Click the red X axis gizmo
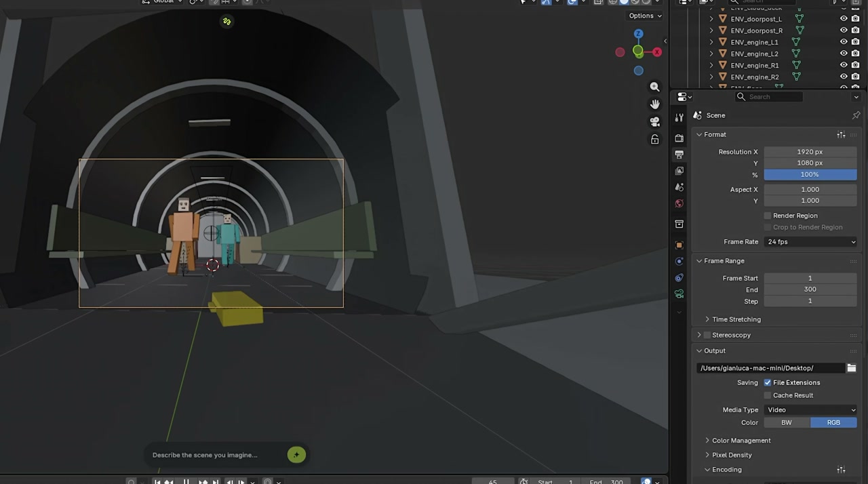This screenshot has height=484, width=868. [x=657, y=52]
